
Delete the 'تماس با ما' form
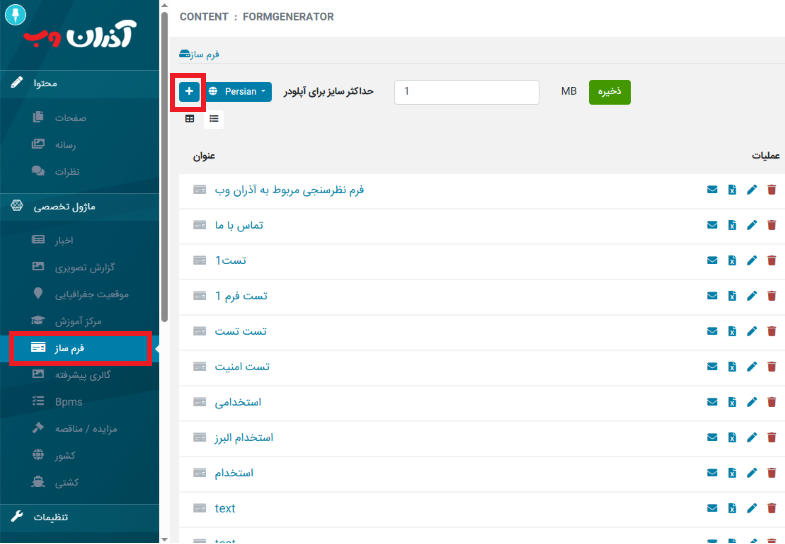771,225
